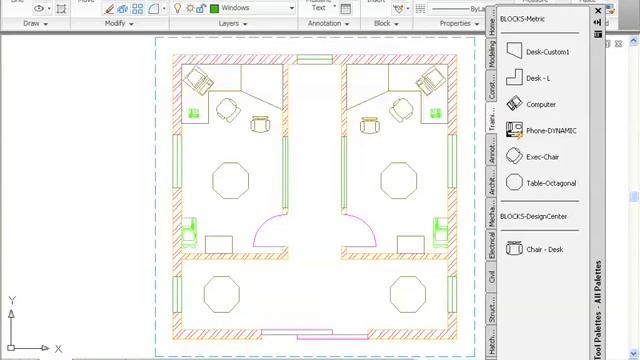Screen dimensions: 640x360
Task: Pick the Table-Octagonal block icon
Action: (514, 182)
